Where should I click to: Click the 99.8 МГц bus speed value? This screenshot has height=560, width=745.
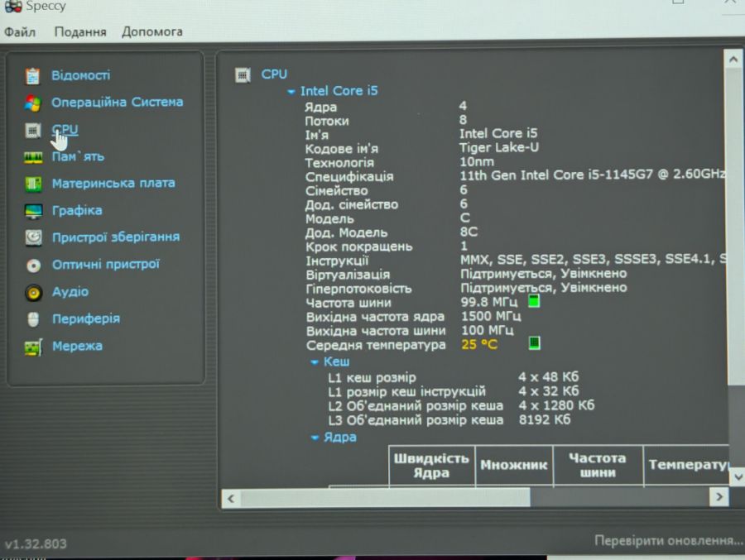point(489,302)
